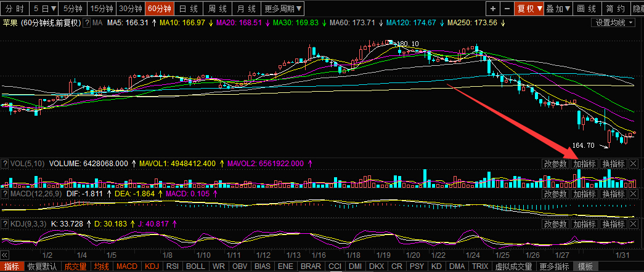This screenshot has height=272, width=644.
Task: Toggle the 均线 moving average overlay
Action: coord(101,267)
